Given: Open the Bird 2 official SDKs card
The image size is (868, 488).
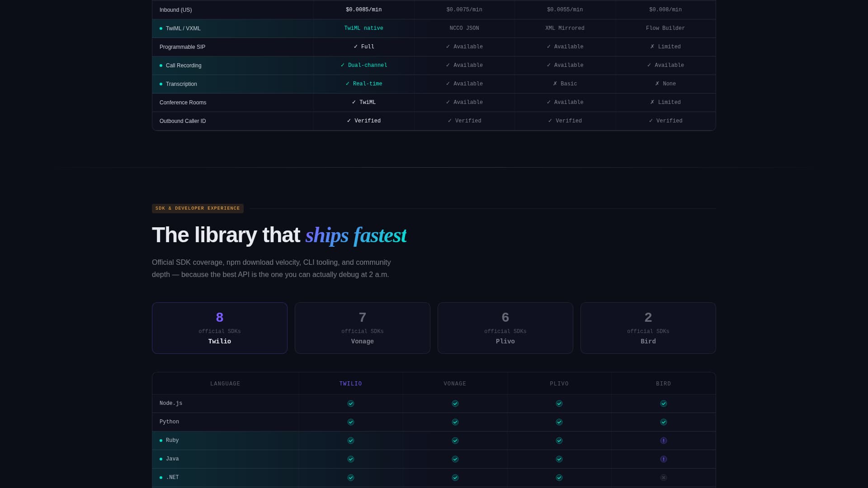Looking at the screenshot, I should (648, 328).
